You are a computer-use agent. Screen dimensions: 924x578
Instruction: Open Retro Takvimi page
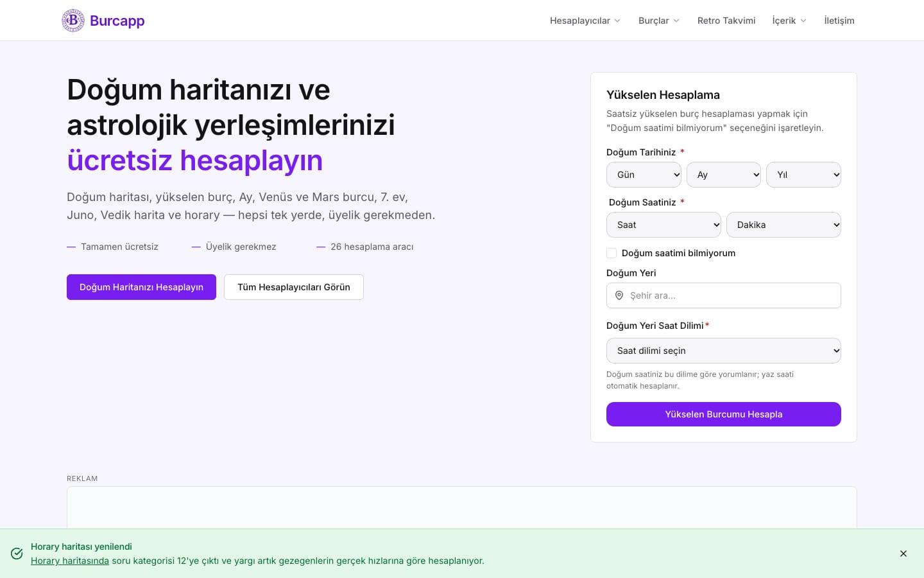tap(726, 21)
